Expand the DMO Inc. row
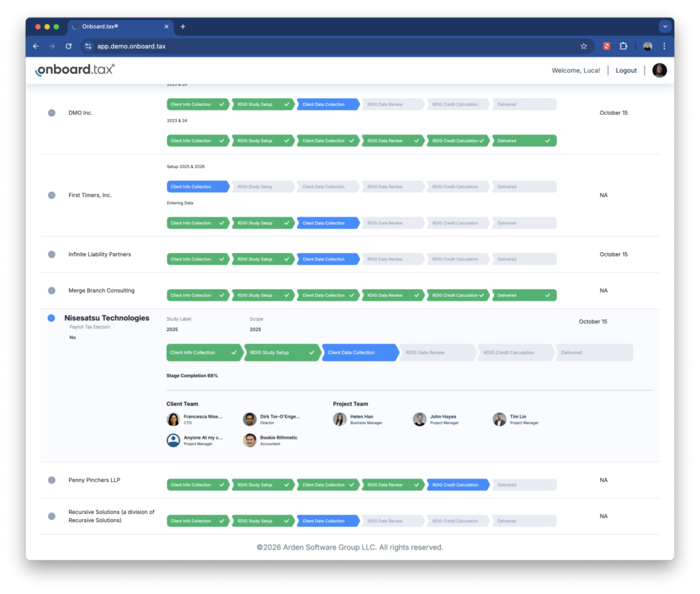Screen dimensions: 700x594 tap(52, 113)
